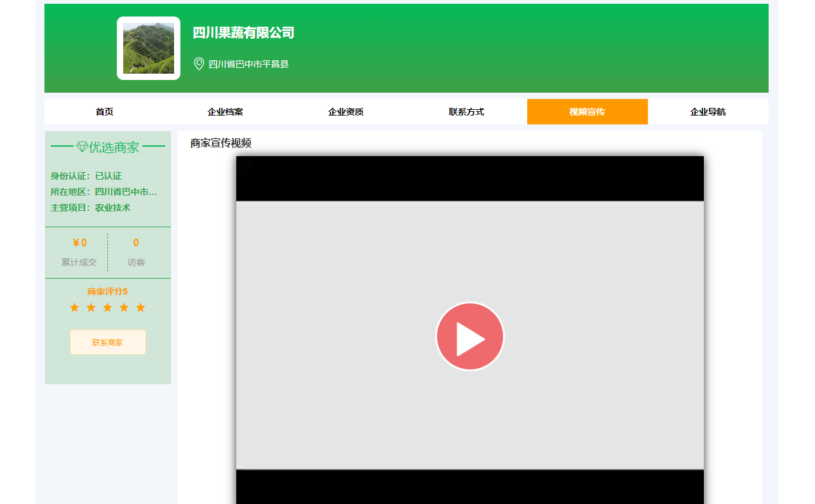Open the company logo thumbnail
This screenshot has width=815, height=504.
[x=149, y=48]
